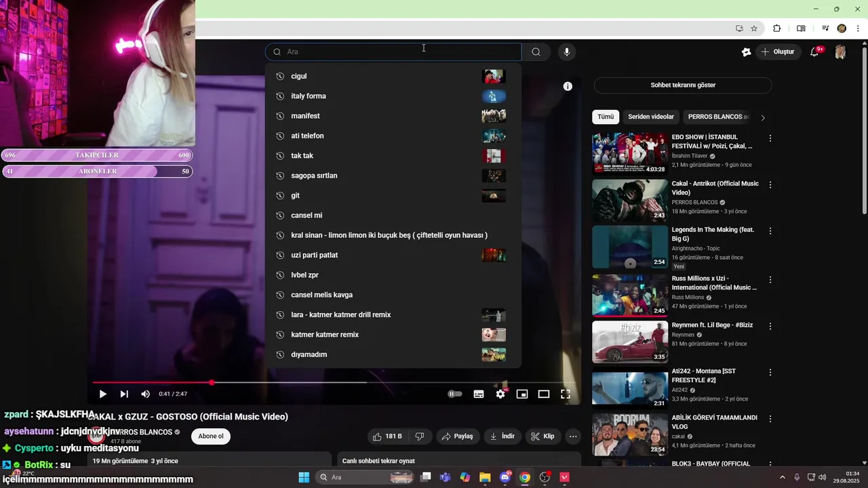
Task: Open the player settings gear
Action: [500, 394]
